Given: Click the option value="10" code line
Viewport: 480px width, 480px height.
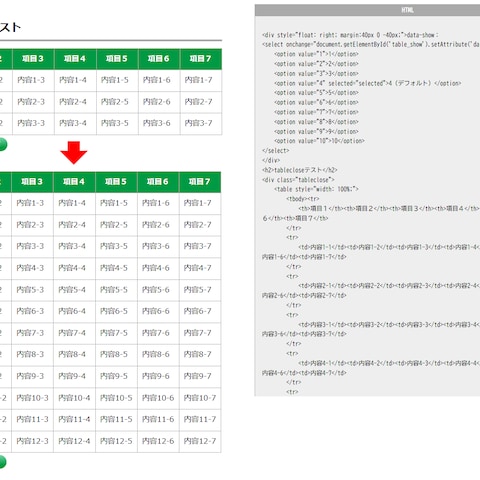Looking at the screenshot, I should tap(319, 141).
